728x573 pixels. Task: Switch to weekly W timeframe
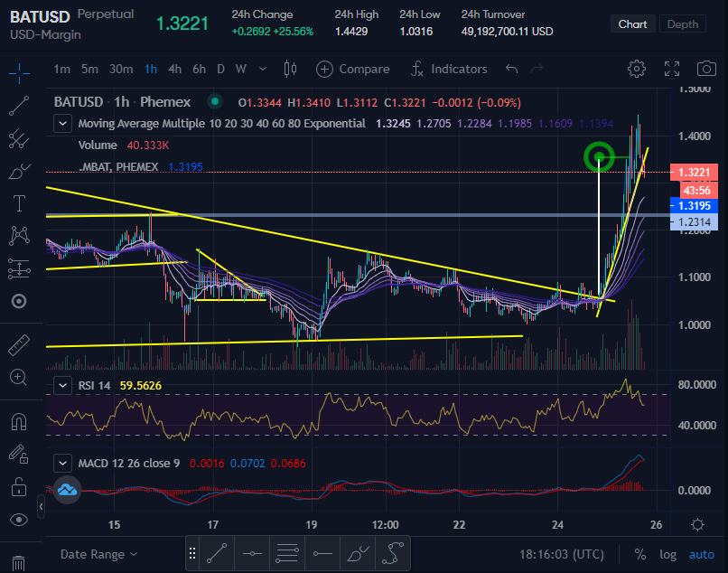click(x=240, y=69)
